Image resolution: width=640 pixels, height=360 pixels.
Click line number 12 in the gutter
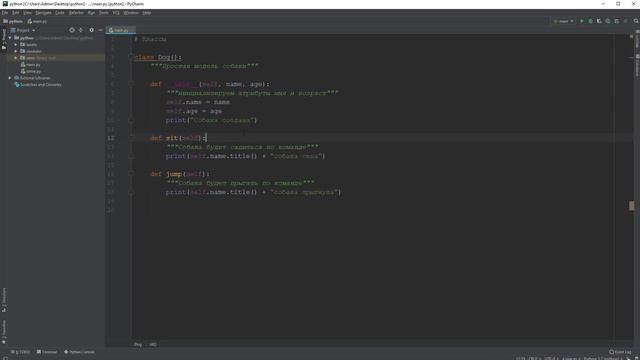click(x=111, y=138)
